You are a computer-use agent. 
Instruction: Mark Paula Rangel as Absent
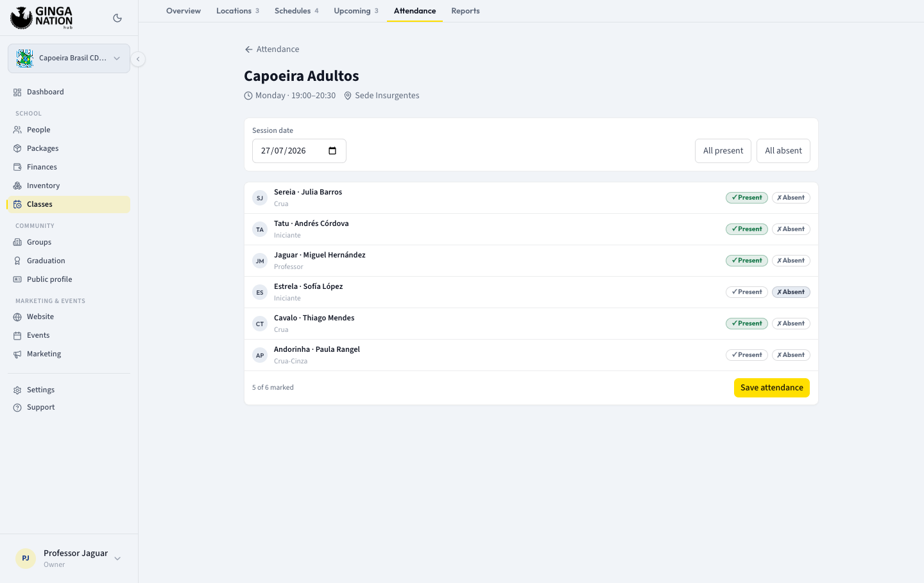coord(791,355)
